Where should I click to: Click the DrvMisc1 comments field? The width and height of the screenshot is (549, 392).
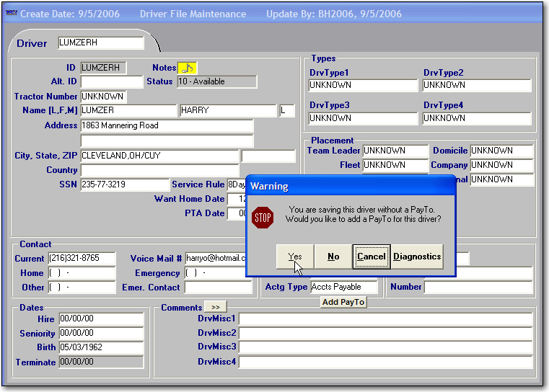pyautogui.click(x=385, y=318)
